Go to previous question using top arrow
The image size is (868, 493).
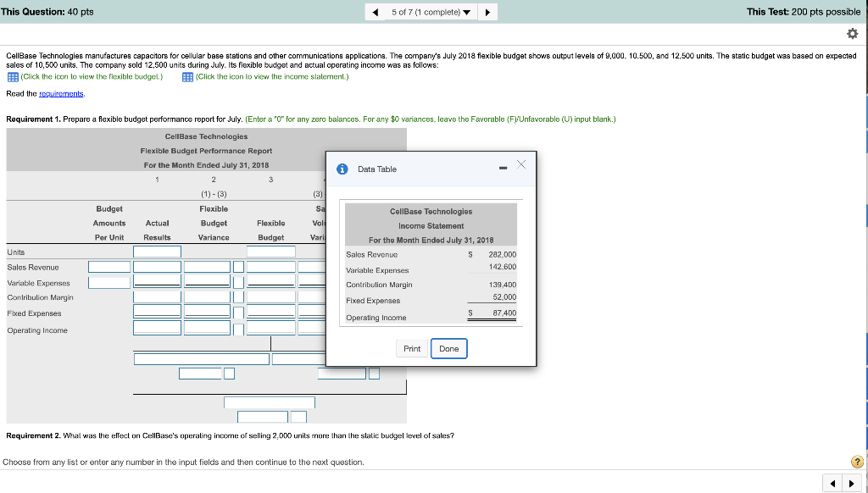[x=376, y=12]
